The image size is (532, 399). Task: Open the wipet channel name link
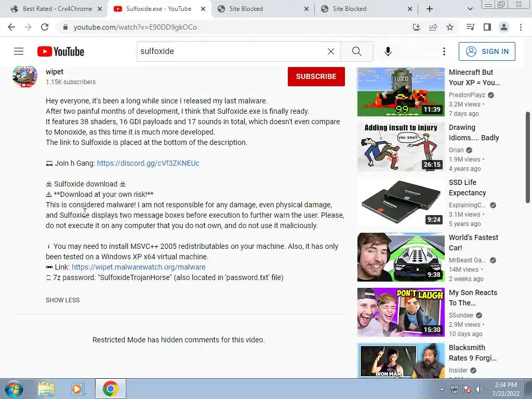coord(54,72)
